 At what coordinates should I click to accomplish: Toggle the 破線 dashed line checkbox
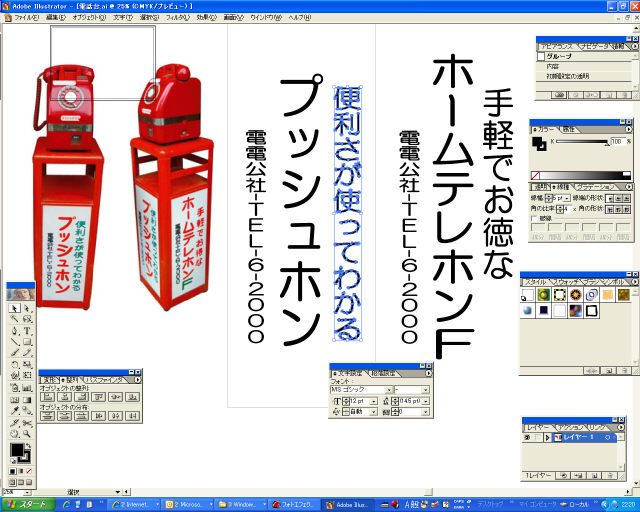tap(535, 218)
